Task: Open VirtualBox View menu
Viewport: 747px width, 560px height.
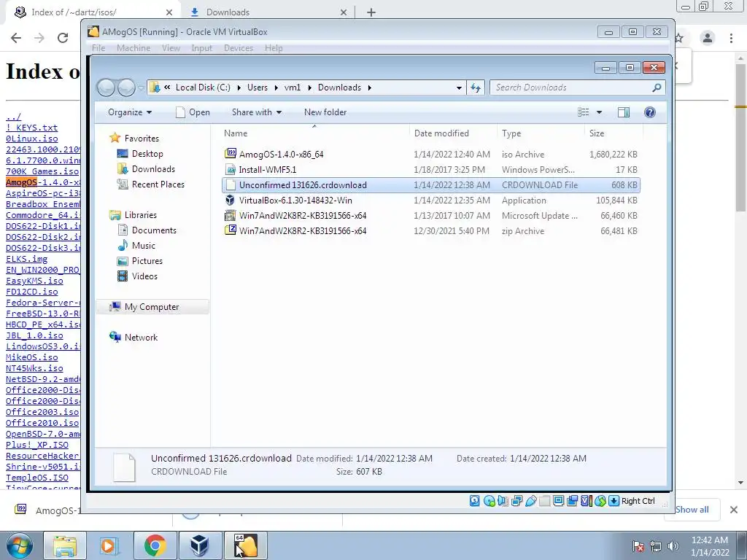Action: click(171, 48)
